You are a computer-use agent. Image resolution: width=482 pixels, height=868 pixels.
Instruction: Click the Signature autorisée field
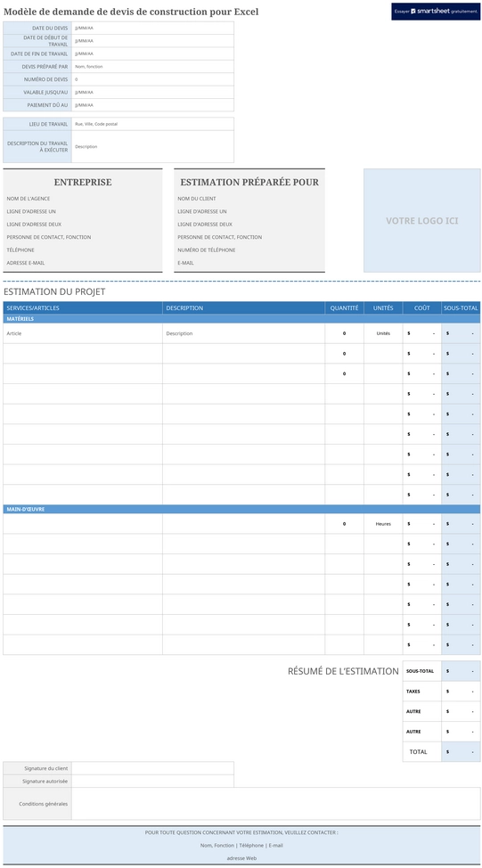(x=152, y=781)
